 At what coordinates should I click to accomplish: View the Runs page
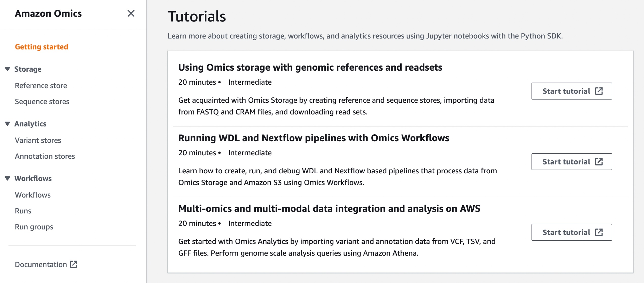(23, 211)
